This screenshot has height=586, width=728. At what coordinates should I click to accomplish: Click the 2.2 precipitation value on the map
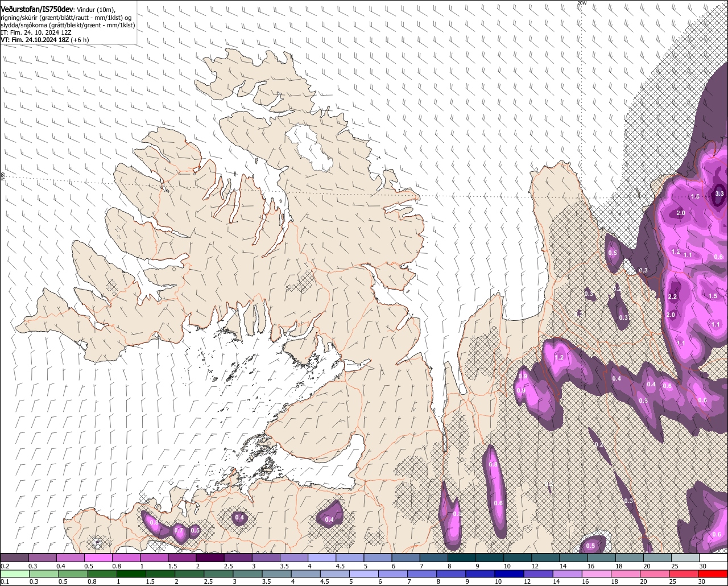672,296
